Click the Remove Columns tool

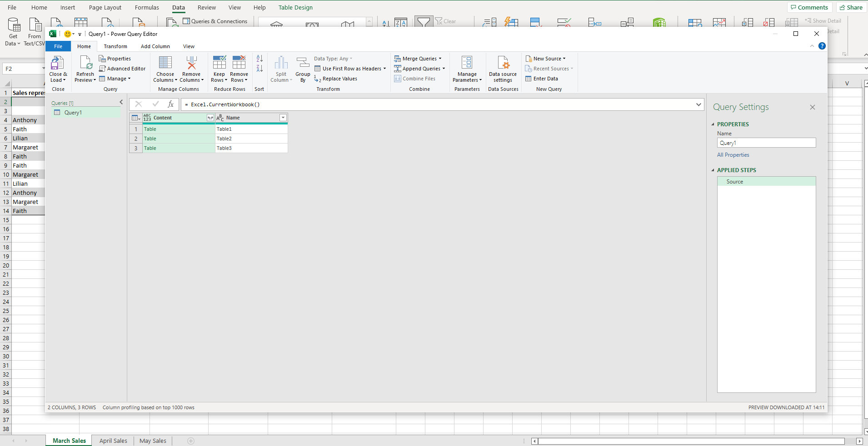click(191, 68)
